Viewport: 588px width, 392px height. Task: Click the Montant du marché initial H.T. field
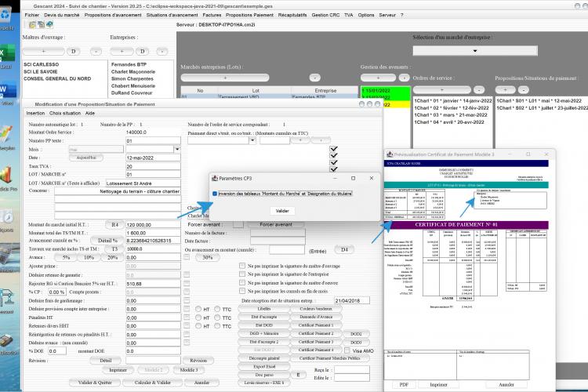pyautogui.click(x=153, y=224)
